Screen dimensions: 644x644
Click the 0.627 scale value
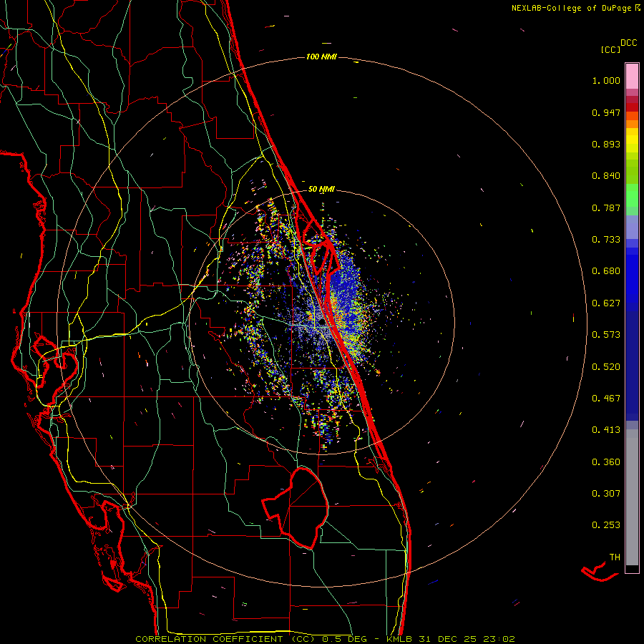pyautogui.click(x=606, y=303)
